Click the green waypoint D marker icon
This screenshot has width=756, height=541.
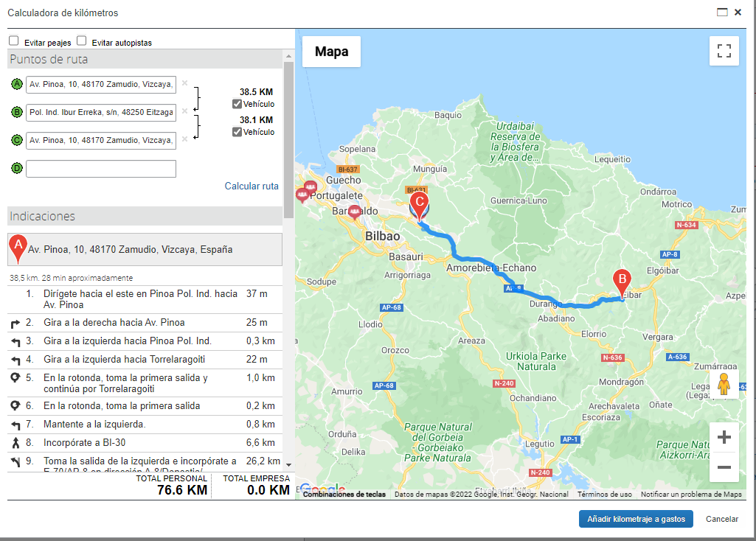[17, 168]
